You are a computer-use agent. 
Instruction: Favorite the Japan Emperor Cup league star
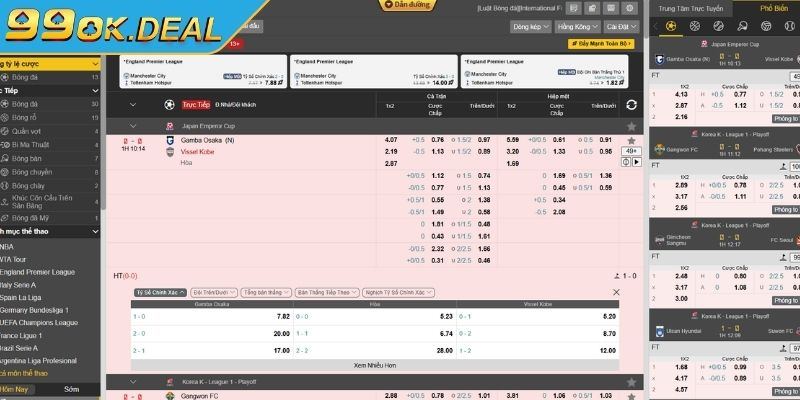tap(631, 127)
